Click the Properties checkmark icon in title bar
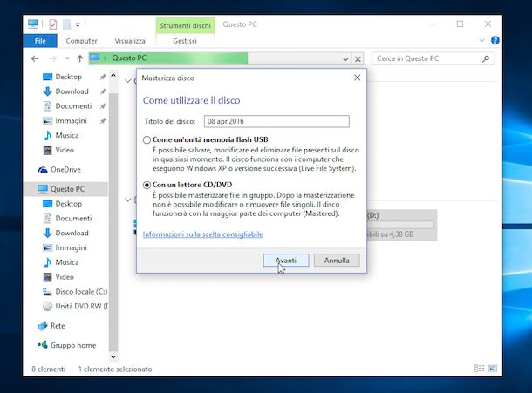Image resolution: width=532 pixels, height=393 pixels. (x=53, y=24)
